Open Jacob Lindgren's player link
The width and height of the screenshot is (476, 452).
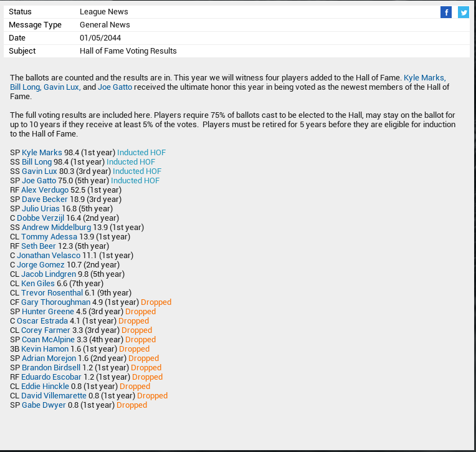[49, 274]
